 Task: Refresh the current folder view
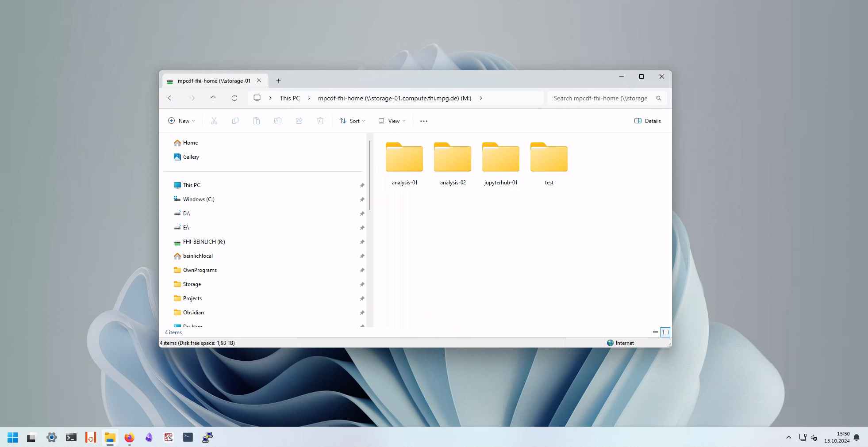tap(234, 98)
